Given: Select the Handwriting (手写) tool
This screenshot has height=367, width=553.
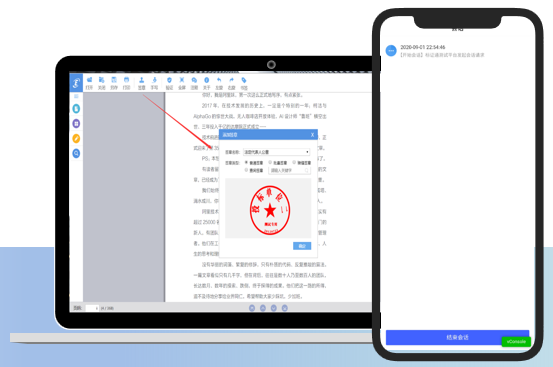Looking at the screenshot, I should pos(154,83).
